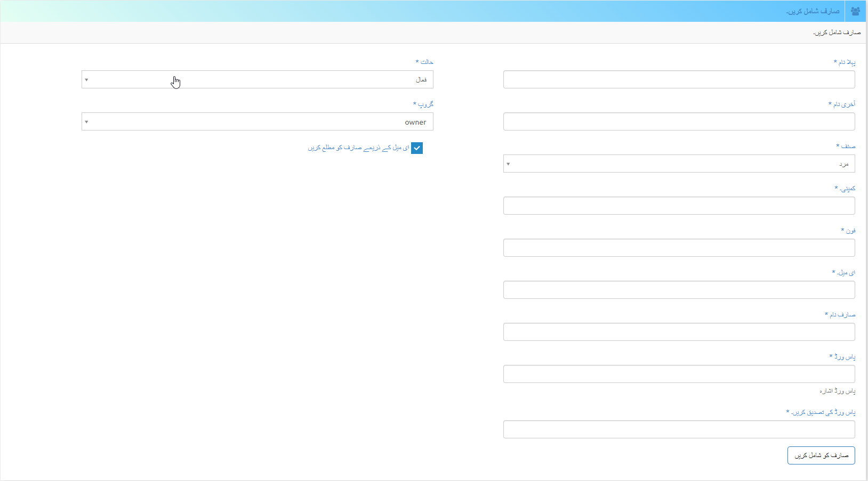868x481 pixels.
Task: Click the blue header title صارف شامل کریں
Action: pos(813,11)
